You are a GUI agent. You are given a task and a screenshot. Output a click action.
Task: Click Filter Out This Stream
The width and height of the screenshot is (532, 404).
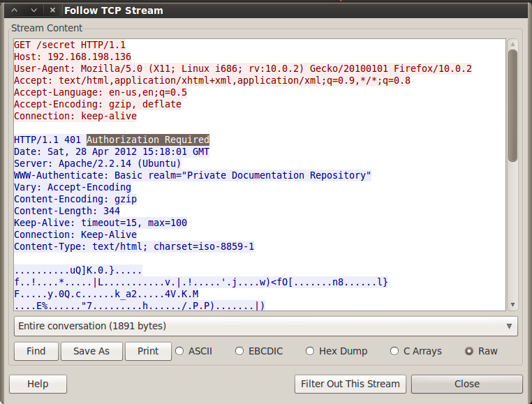[350, 384]
